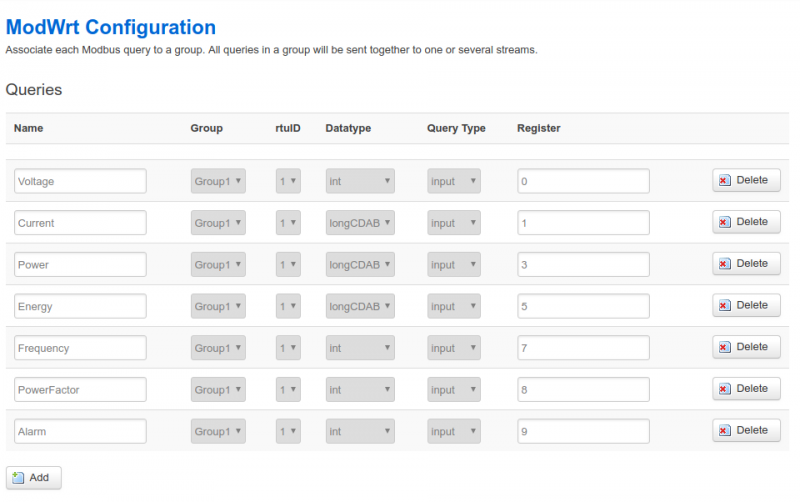Open the Datatype dropdown for Frequency row
The image size is (800, 502).
point(360,348)
